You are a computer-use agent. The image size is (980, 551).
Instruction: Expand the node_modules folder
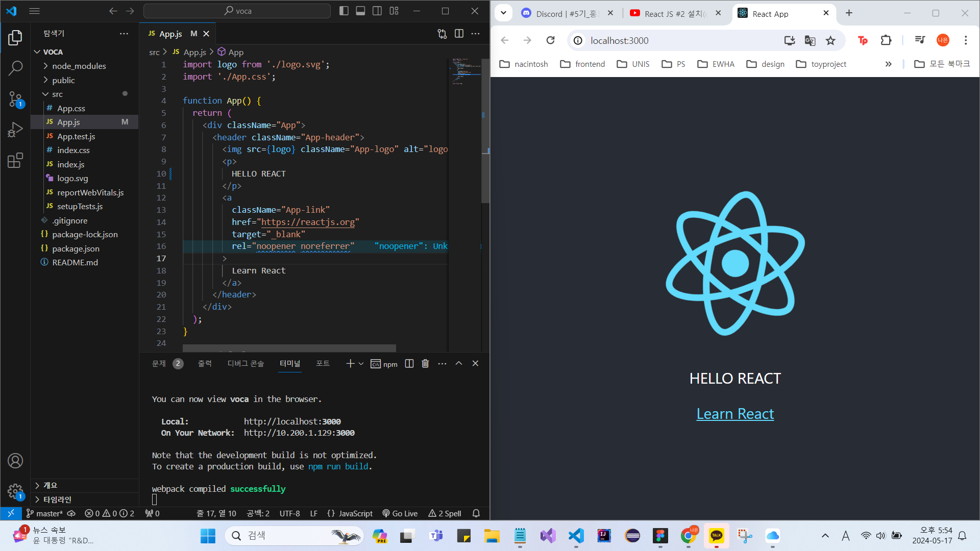pos(79,66)
